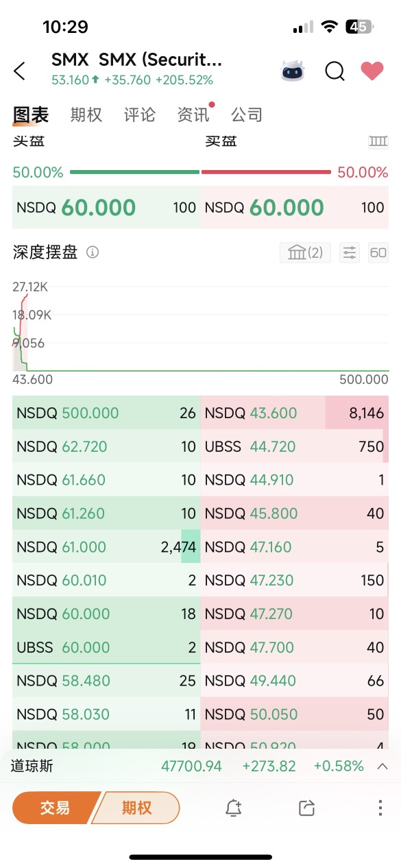Switch to the 期权 tab

(x=86, y=115)
